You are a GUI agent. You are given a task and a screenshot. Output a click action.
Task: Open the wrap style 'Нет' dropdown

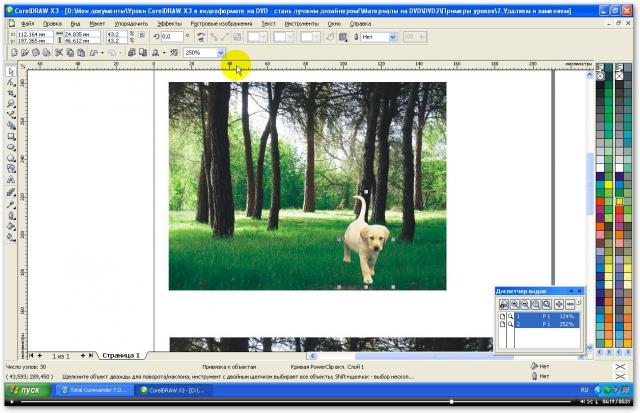click(x=393, y=36)
